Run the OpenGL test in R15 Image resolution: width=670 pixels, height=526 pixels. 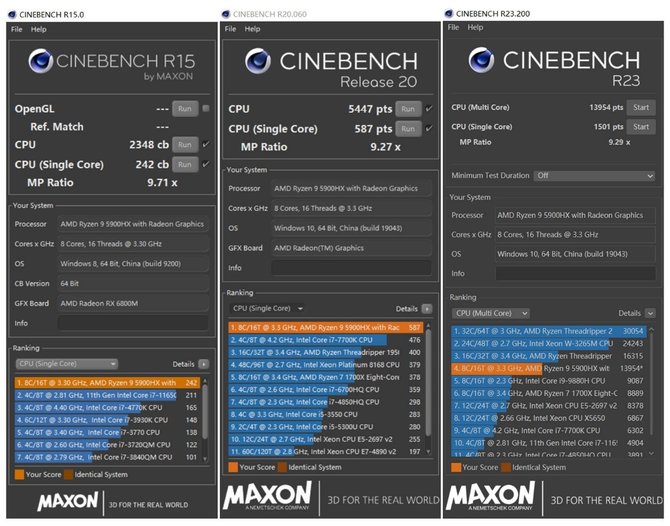185,109
